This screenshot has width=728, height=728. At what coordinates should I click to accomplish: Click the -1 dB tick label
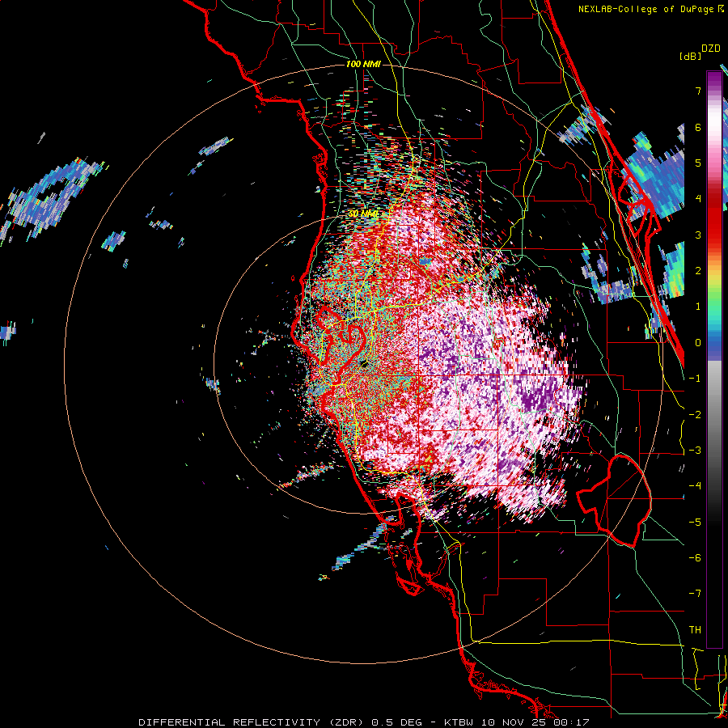(695, 379)
